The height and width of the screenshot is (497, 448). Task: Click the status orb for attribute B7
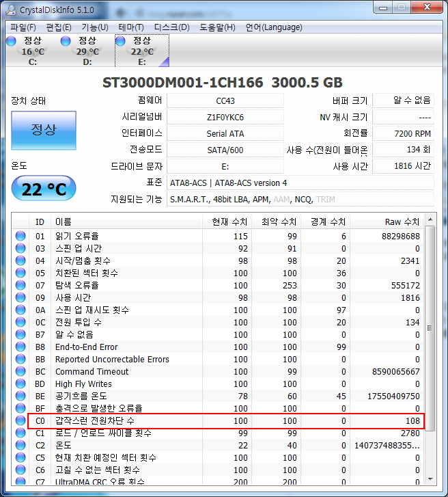(20, 334)
